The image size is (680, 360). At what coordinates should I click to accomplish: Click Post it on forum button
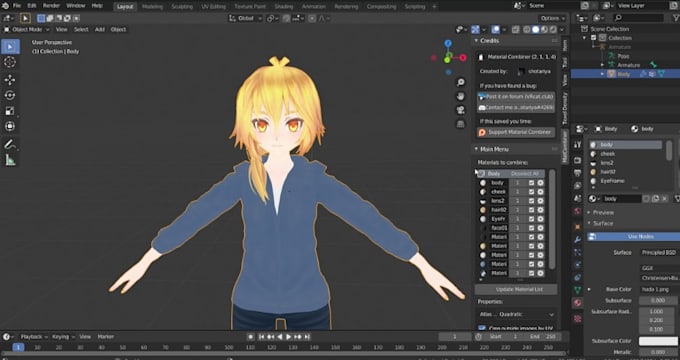[516, 97]
